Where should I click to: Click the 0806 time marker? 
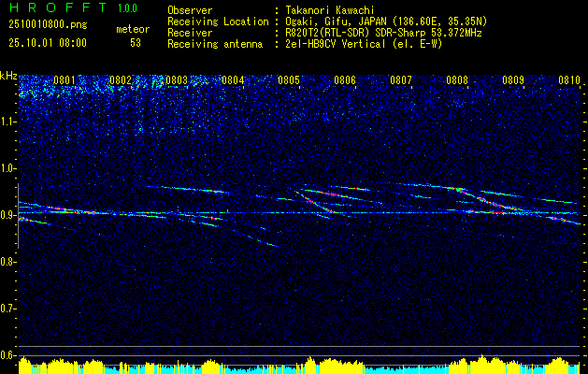[345, 79]
